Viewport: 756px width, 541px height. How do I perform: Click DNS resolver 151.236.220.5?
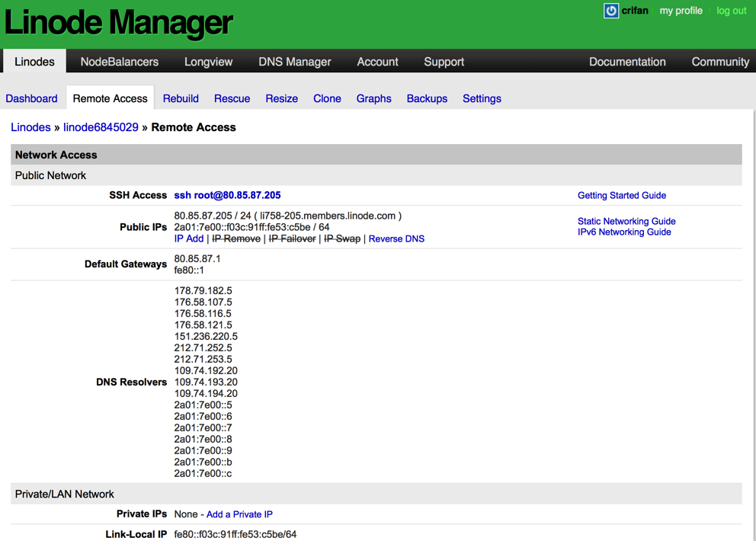(x=206, y=337)
